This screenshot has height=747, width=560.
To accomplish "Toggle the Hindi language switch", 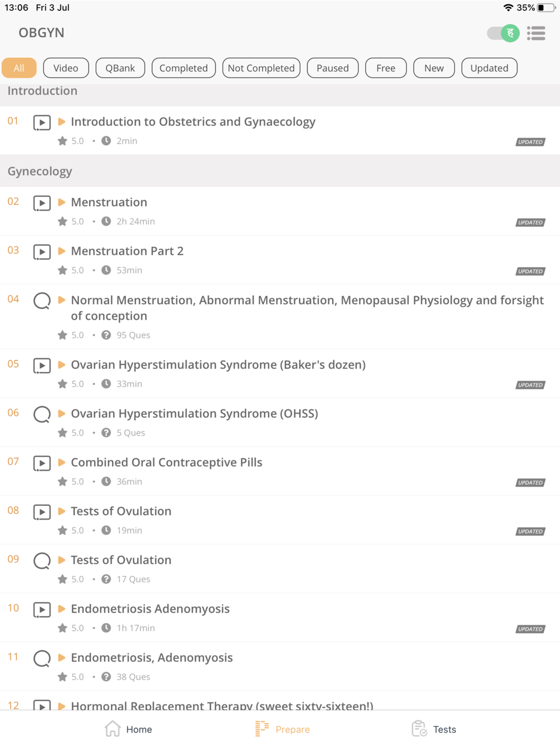I will pos(503,34).
